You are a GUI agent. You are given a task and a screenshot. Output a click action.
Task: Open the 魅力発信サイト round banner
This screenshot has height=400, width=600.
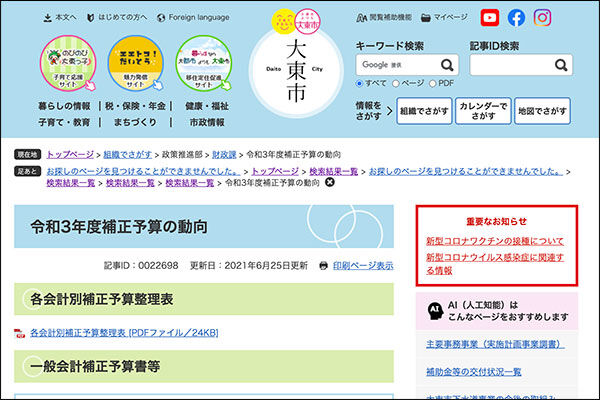(x=135, y=63)
